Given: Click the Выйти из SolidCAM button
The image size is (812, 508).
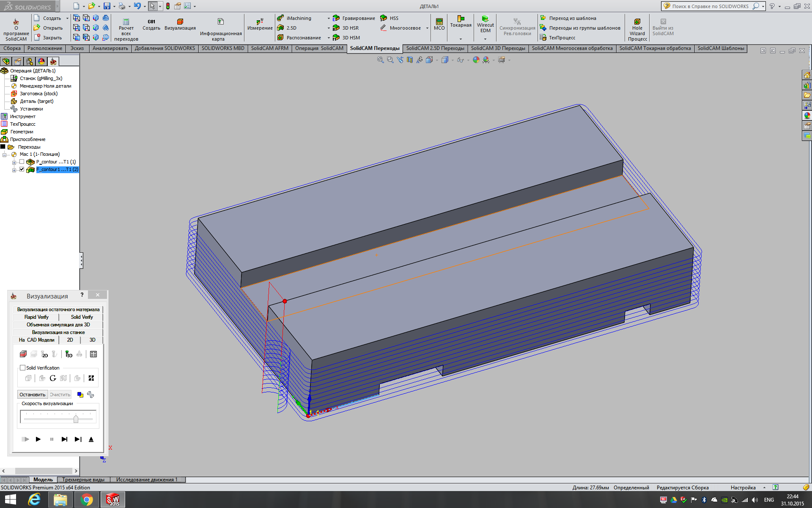Looking at the screenshot, I should tap(663, 28).
